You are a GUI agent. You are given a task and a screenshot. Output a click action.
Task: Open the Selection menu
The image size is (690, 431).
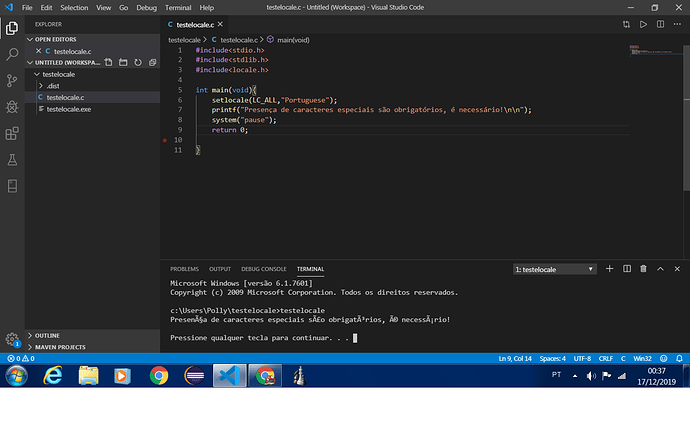(x=74, y=7)
